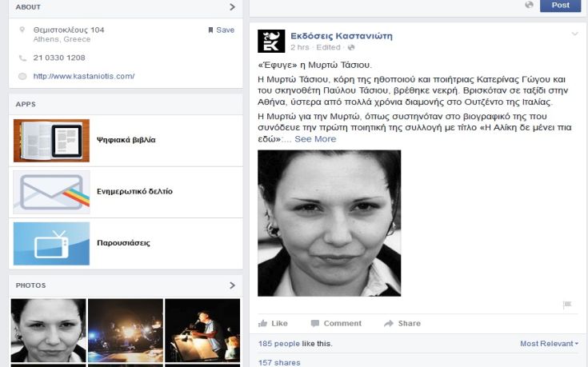Click the Εκδόσεις Καστανιώτη page logo avatar
This screenshot has width=588, height=367.
(271, 41)
